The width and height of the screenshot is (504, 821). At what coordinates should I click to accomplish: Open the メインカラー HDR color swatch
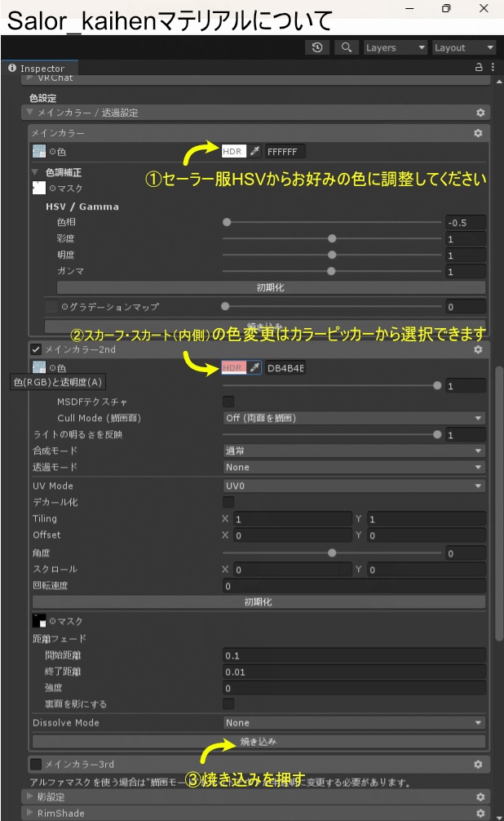tap(233, 151)
